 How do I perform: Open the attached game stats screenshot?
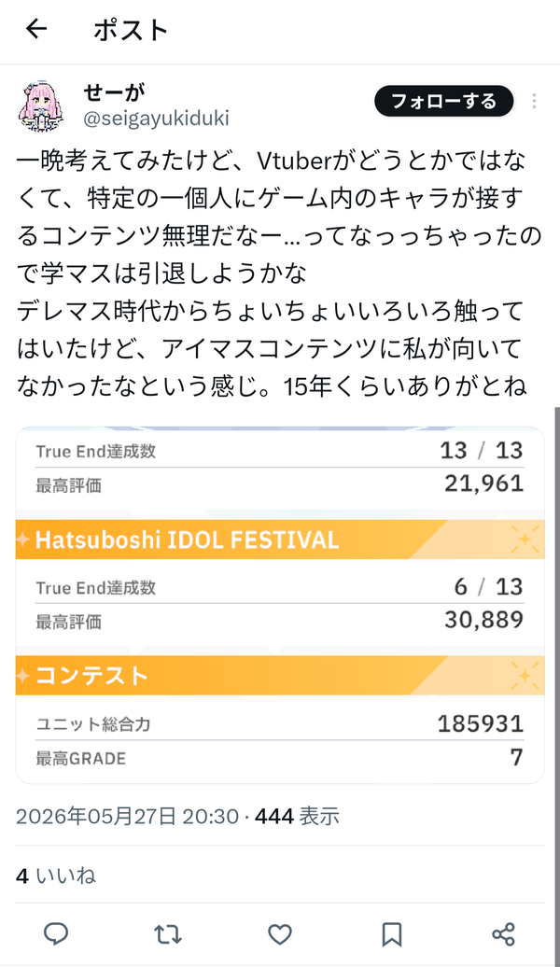coord(280,605)
